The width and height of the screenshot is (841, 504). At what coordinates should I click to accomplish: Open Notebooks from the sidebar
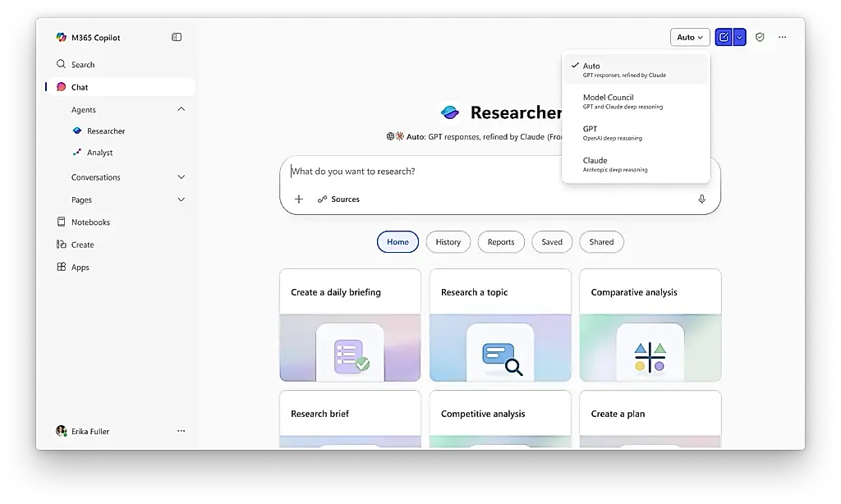tap(83, 222)
